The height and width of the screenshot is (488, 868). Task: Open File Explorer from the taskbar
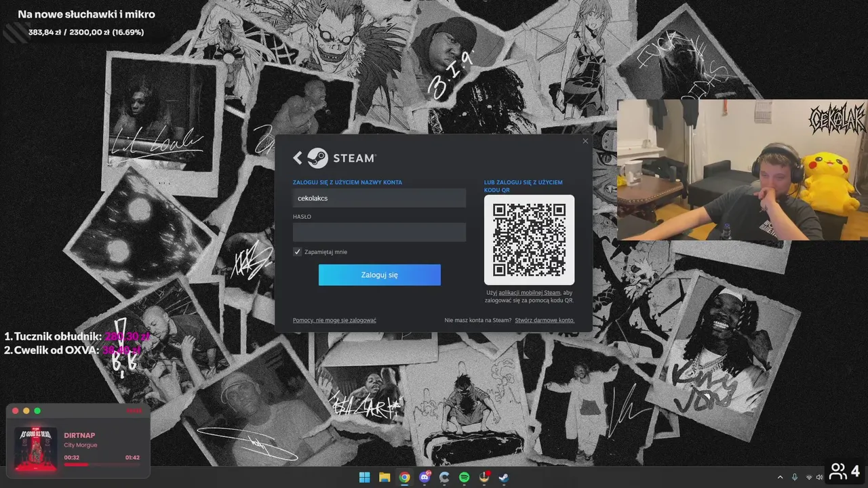384,477
